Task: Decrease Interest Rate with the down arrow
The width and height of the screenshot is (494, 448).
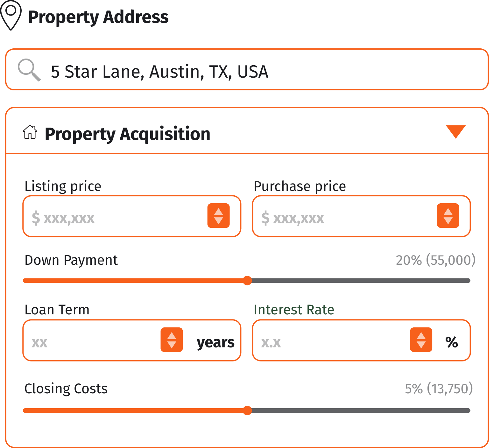Action: click(421, 345)
